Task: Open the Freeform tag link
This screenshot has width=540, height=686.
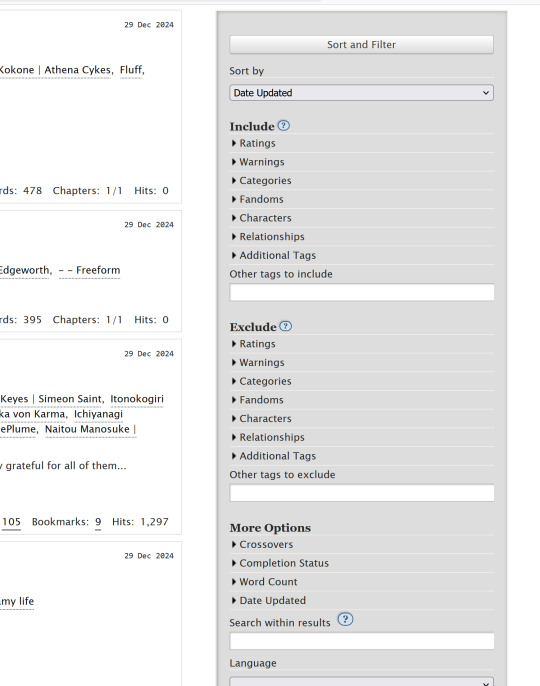Action: pos(89,270)
